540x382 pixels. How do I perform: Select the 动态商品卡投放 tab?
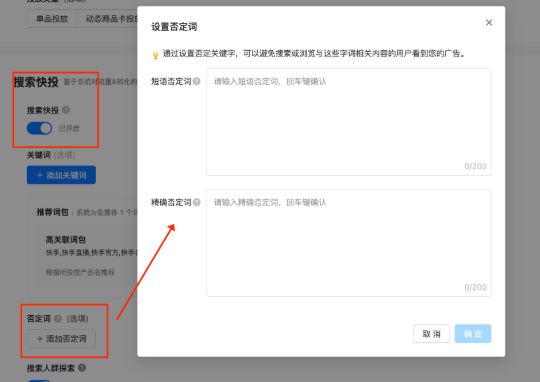pos(107,19)
